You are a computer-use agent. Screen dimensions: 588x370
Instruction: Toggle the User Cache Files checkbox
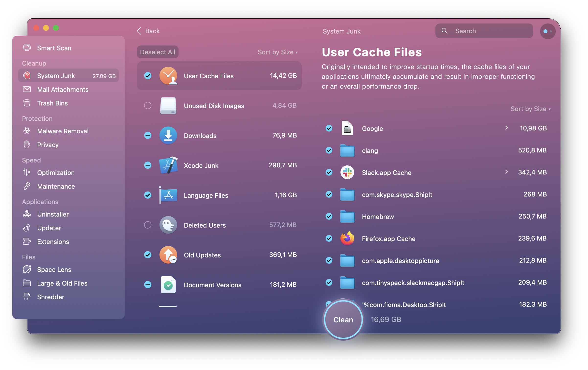pyautogui.click(x=148, y=76)
